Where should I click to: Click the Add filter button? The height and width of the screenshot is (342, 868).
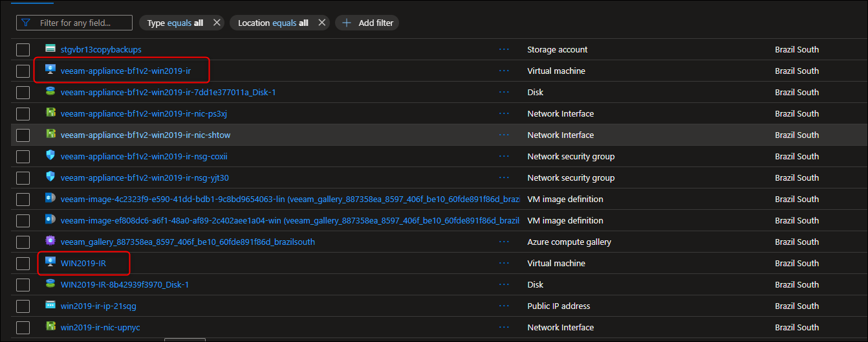[367, 23]
